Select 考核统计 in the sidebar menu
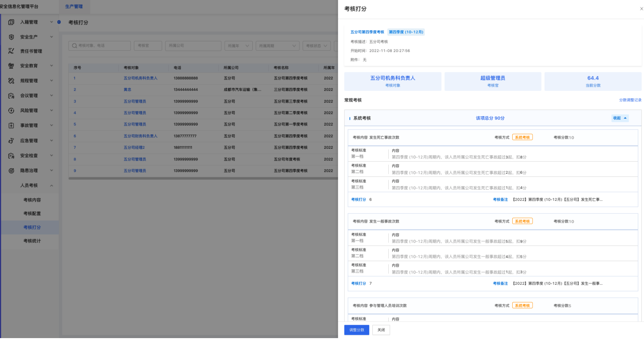 pyautogui.click(x=32, y=241)
